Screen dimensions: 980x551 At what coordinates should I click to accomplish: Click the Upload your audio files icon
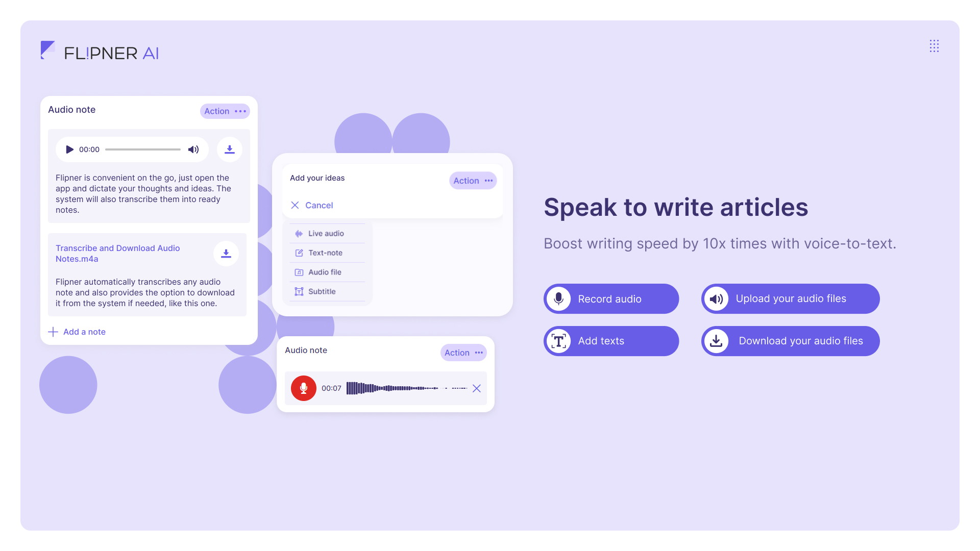[x=717, y=298]
